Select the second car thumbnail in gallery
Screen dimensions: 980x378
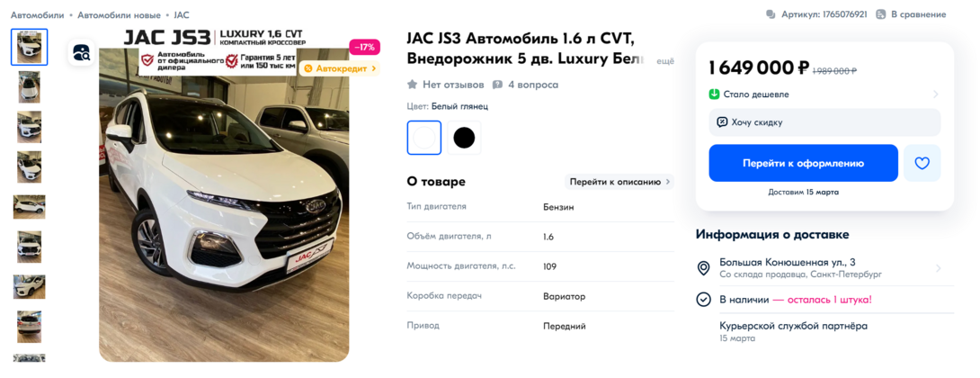(x=30, y=87)
